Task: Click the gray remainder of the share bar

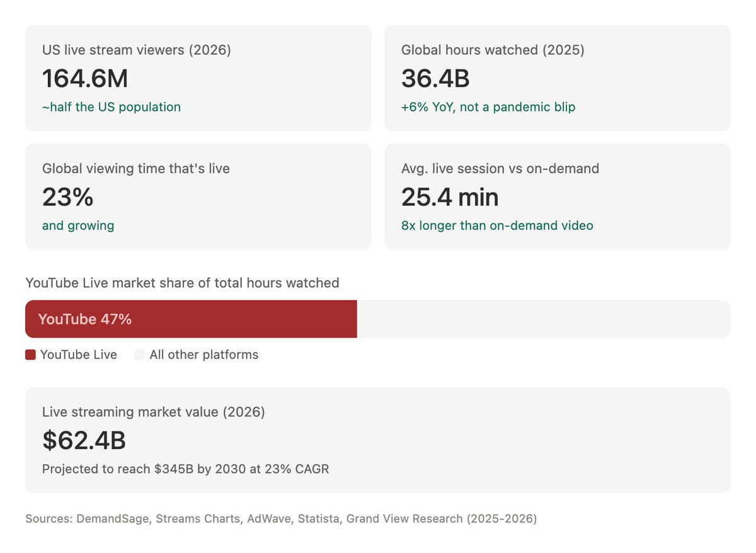Action: pyautogui.click(x=544, y=319)
